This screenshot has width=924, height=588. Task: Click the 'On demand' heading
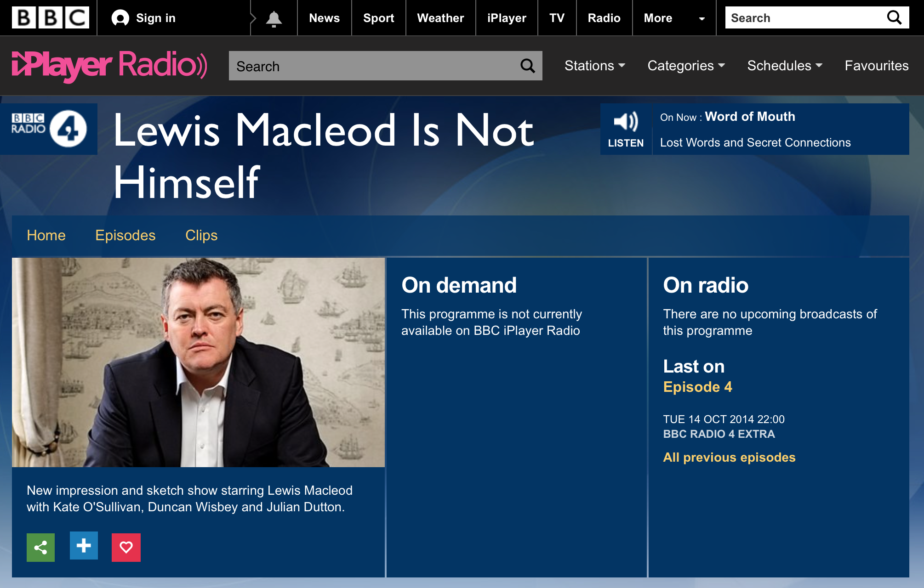pyautogui.click(x=459, y=285)
